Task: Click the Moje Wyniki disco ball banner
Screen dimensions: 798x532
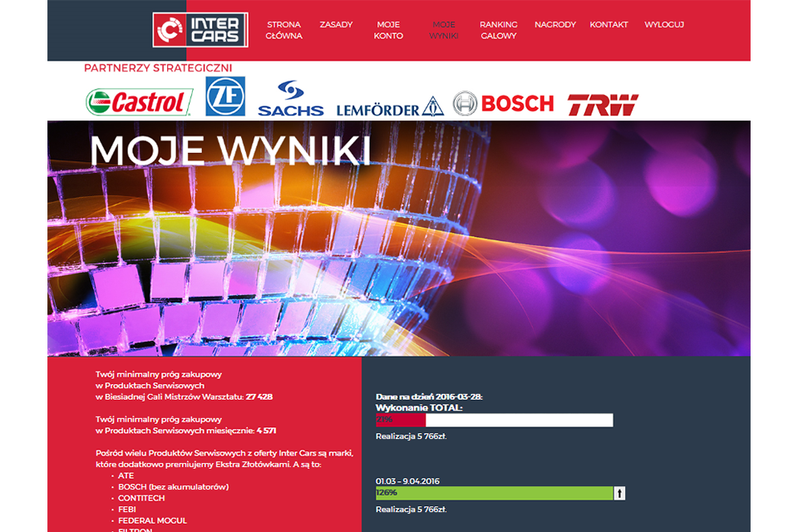Action: [399, 239]
